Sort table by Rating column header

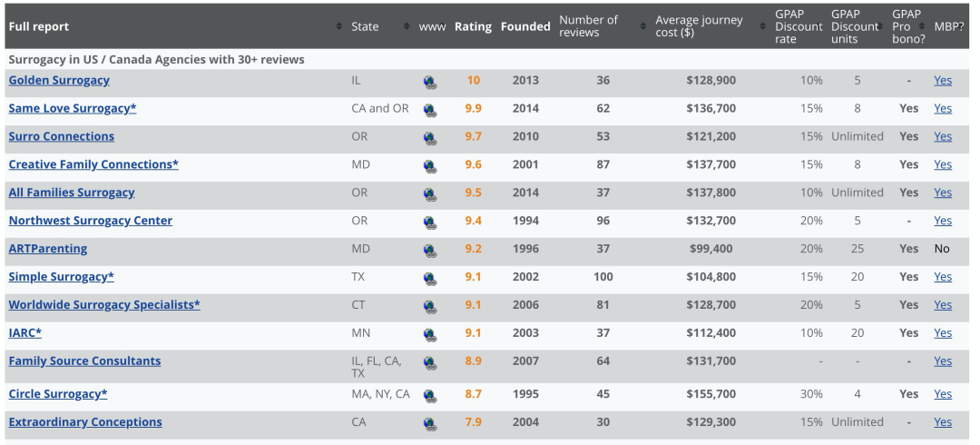(x=473, y=26)
